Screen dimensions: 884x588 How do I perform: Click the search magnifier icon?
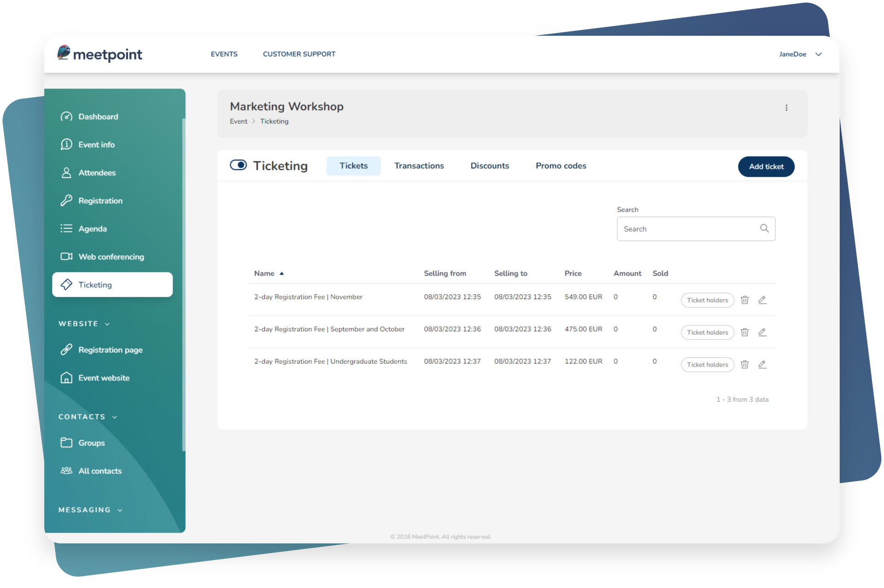click(764, 228)
